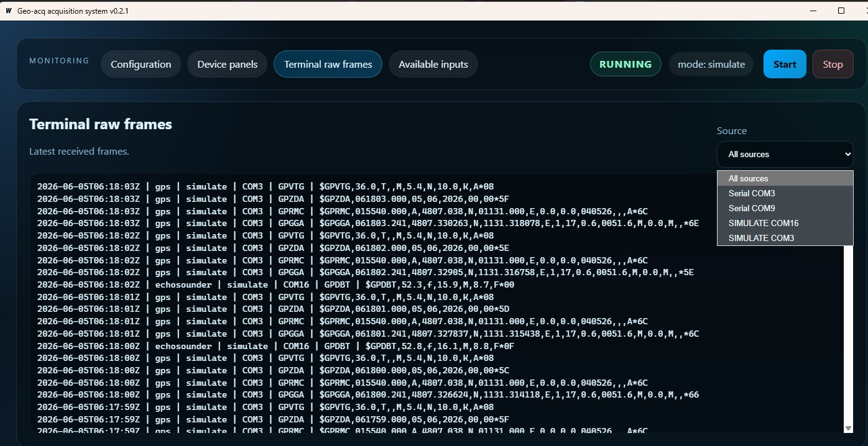This screenshot has width=868, height=446.
Task: Click the GPGGA frame starting 061800.241
Action: pyautogui.click(x=368, y=394)
